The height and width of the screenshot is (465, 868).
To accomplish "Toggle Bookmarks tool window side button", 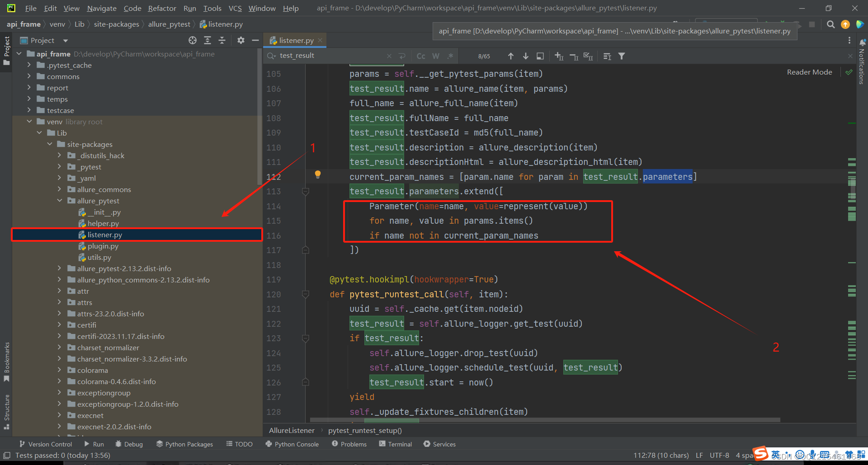I will pos(6,362).
